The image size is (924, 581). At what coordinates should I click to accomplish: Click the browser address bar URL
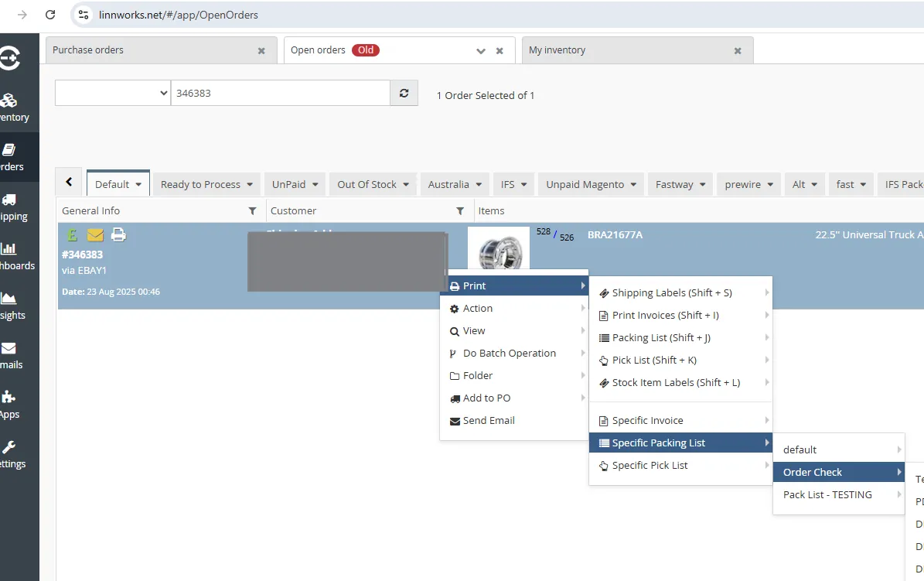pyautogui.click(x=179, y=15)
